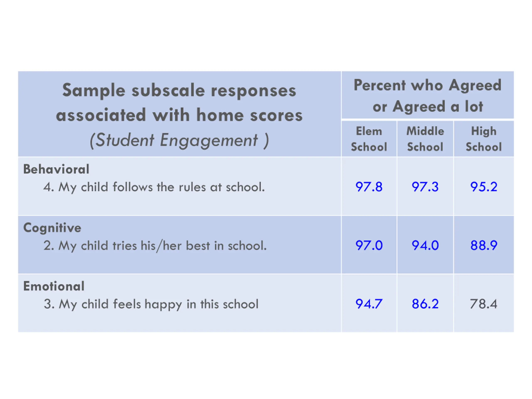Select the Cognitive subscale label
Viewport: 532px width, 399px height.
click(x=52, y=228)
